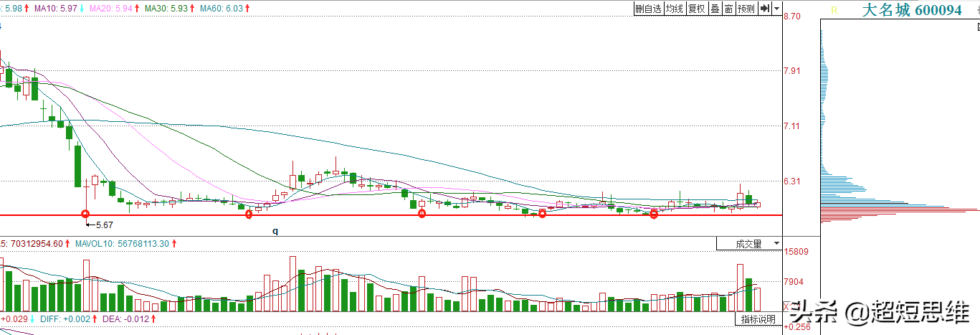Click the 窗 window button

coord(728,9)
